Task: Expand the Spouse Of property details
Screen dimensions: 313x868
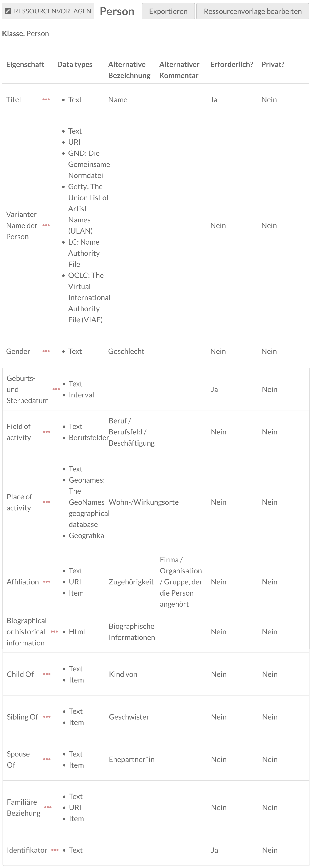Action: [x=47, y=759]
